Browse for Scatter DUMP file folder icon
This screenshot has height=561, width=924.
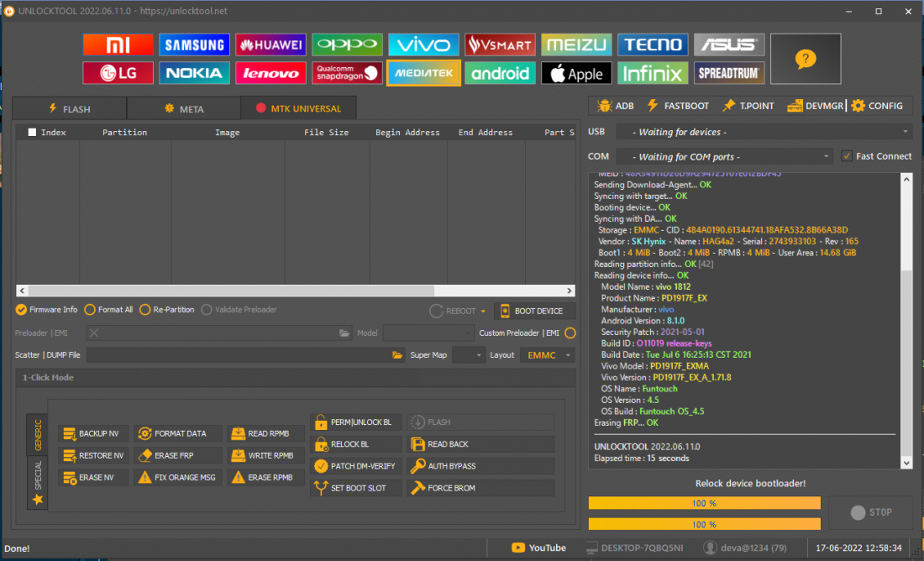397,355
